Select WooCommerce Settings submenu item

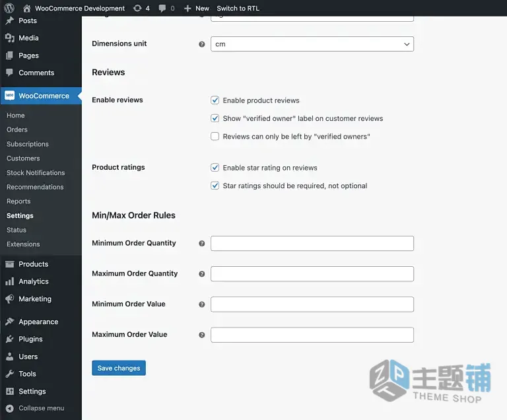[20, 215]
